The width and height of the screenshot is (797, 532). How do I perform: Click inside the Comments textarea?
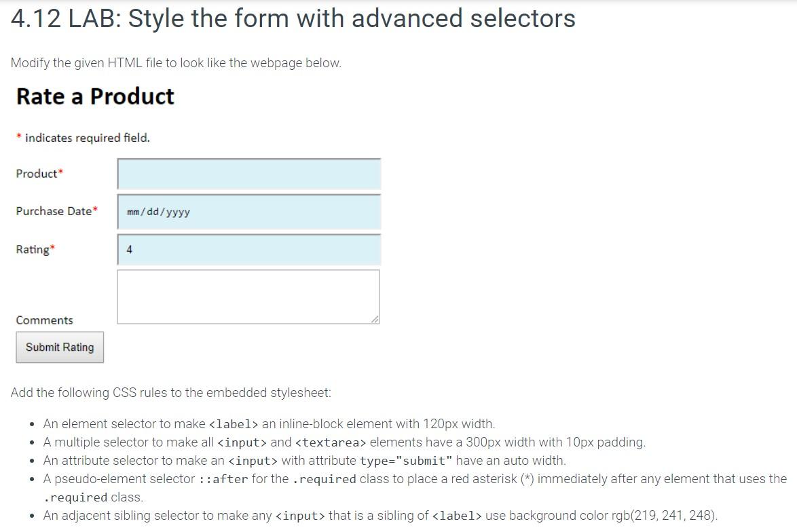click(248, 295)
